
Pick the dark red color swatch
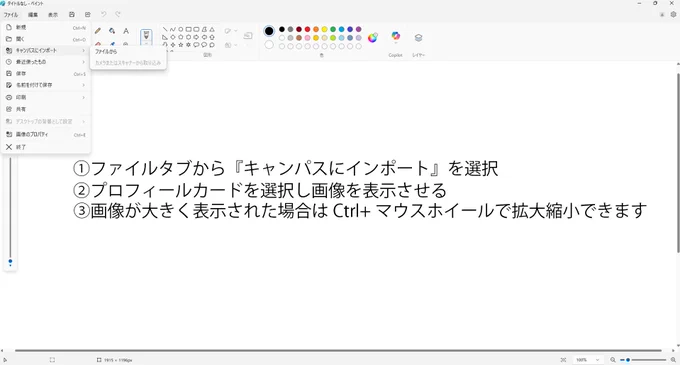click(299, 29)
